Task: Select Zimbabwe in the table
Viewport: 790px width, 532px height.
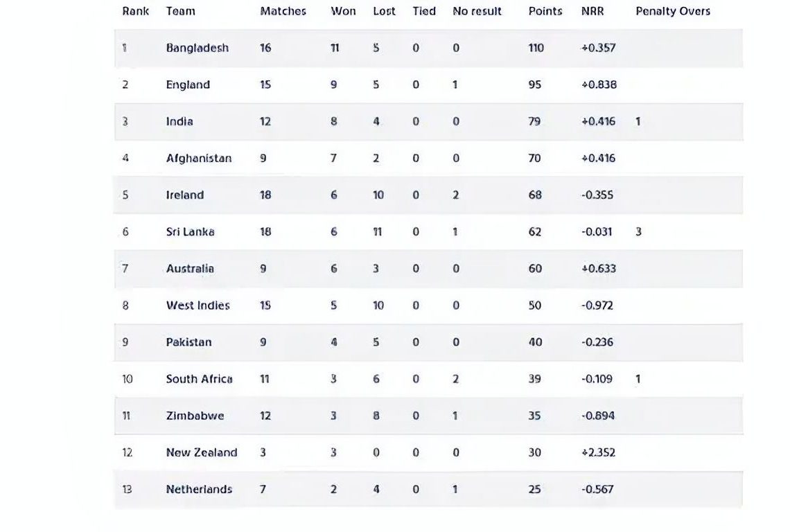Action: [195, 416]
